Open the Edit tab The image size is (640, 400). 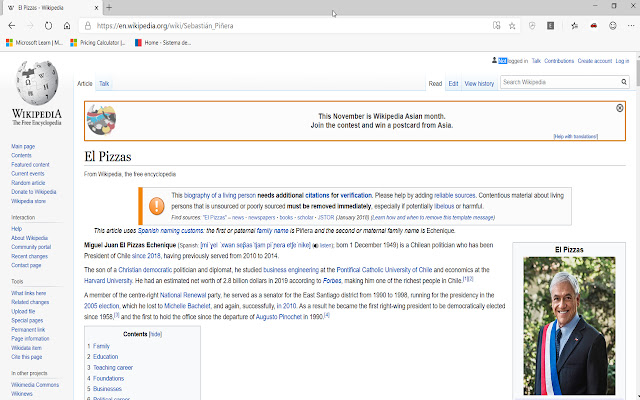pos(453,84)
